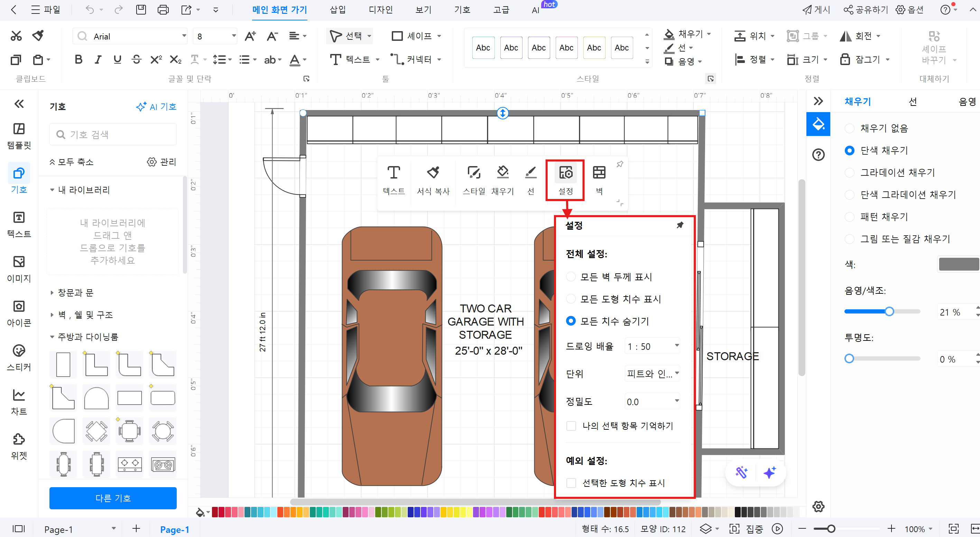Image resolution: width=980 pixels, height=537 pixels.
Task: Increase font size with A+ icon
Action: 250,36
